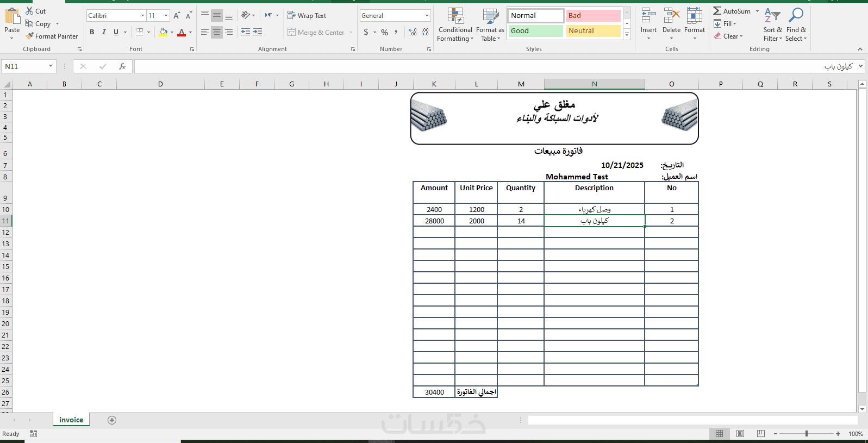This screenshot has height=443, width=868.
Task: Select column N header
Action: 595,84
